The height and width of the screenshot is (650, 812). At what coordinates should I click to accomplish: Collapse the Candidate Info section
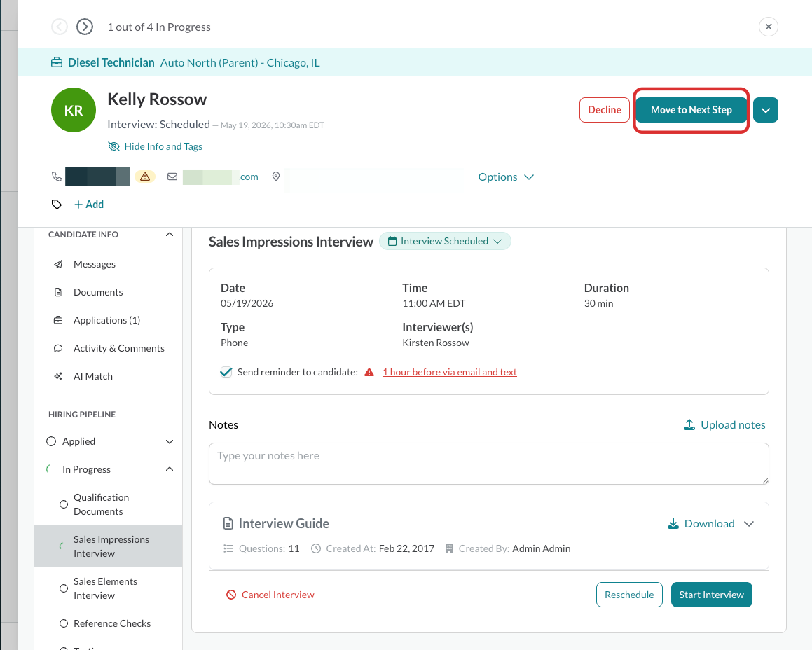(x=170, y=235)
